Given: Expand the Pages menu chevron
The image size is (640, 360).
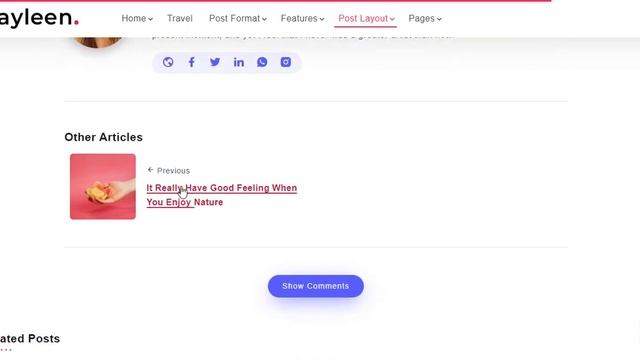Looking at the screenshot, I should click(x=439, y=19).
